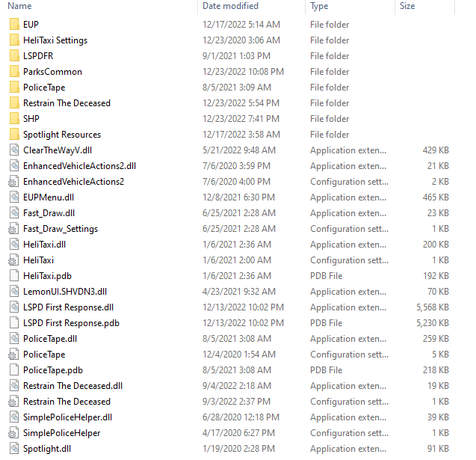Click the date 4/23/2021 9:32 AM
Image resolution: width=476 pixels, height=460 pixels.
(239, 292)
